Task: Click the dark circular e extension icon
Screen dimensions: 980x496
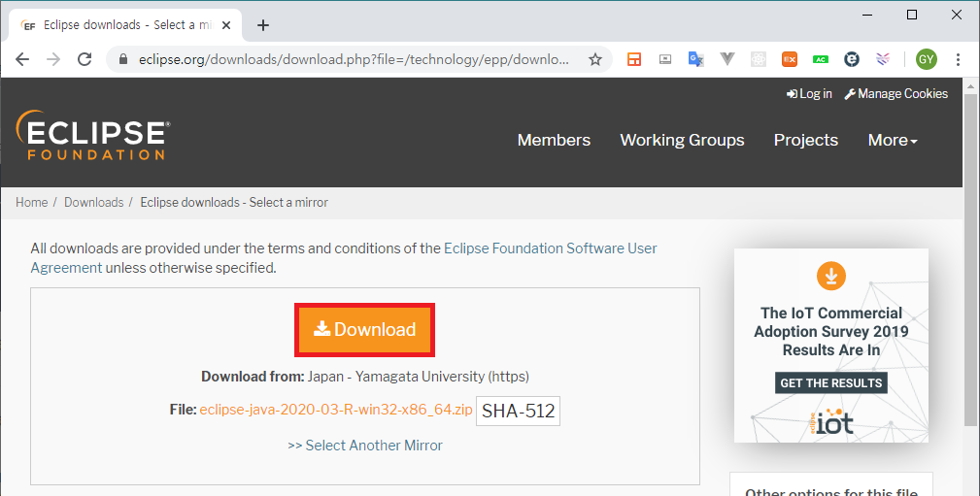Action: click(851, 59)
